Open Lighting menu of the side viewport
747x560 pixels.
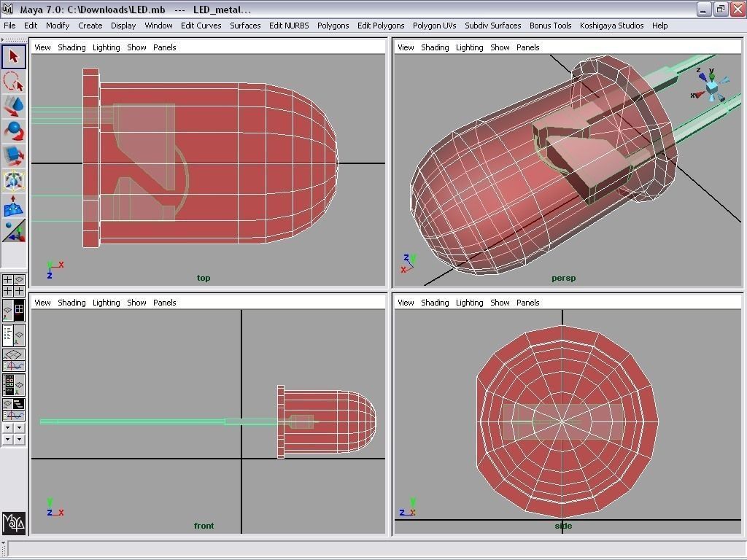(470, 303)
